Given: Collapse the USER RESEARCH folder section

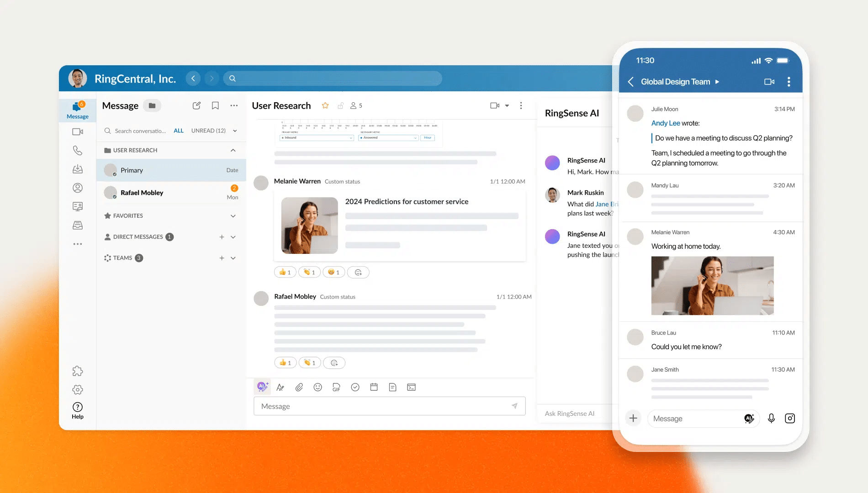Looking at the screenshot, I should (x=233, y=150).
